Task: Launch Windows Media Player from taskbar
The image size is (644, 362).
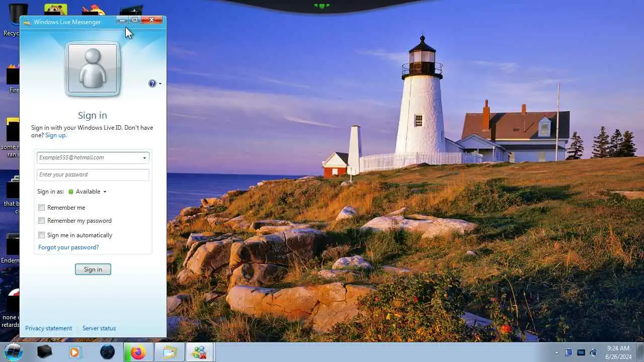Action: tap(75, 352)
